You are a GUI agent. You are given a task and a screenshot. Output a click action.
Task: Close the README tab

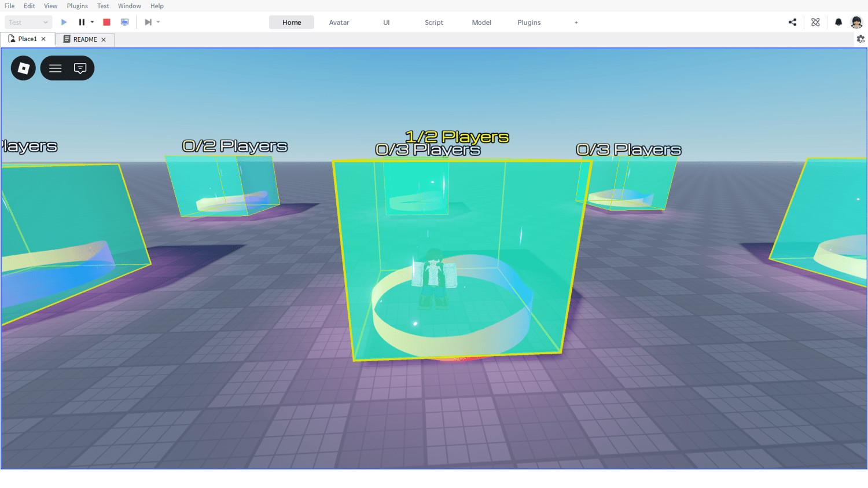tap(104, 39)
